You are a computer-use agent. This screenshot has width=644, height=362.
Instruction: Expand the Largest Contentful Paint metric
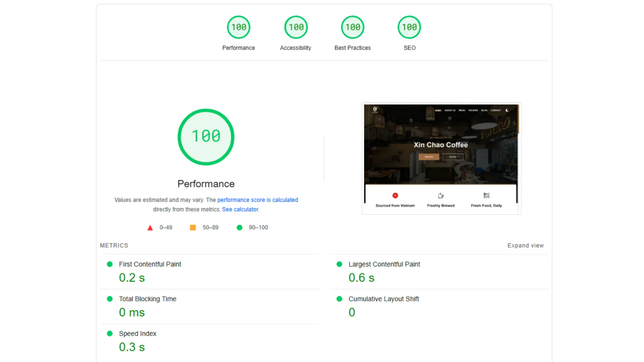pyautogui.click(x=439, y=271)
